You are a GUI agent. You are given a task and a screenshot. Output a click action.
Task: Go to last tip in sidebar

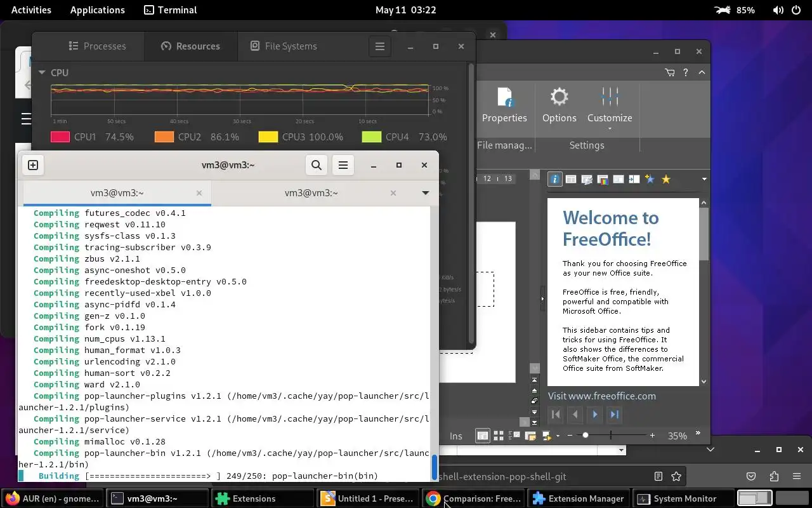[615, 414]
